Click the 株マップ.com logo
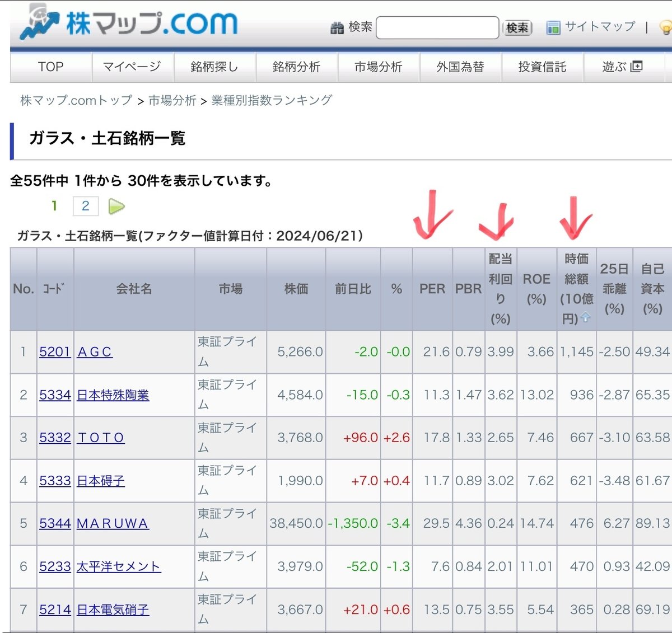Viewport: 672px width, 633px height. (129, 22)
